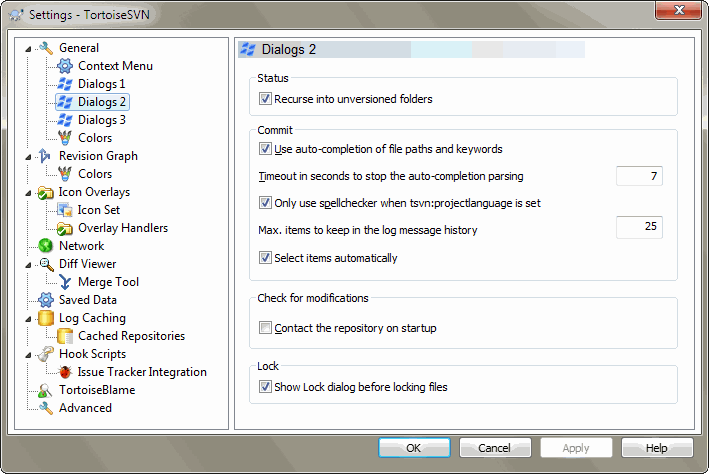Screen dimensions: 709x474
Task: Click the Merge Tool arrow icon
Action: [65, 282]
